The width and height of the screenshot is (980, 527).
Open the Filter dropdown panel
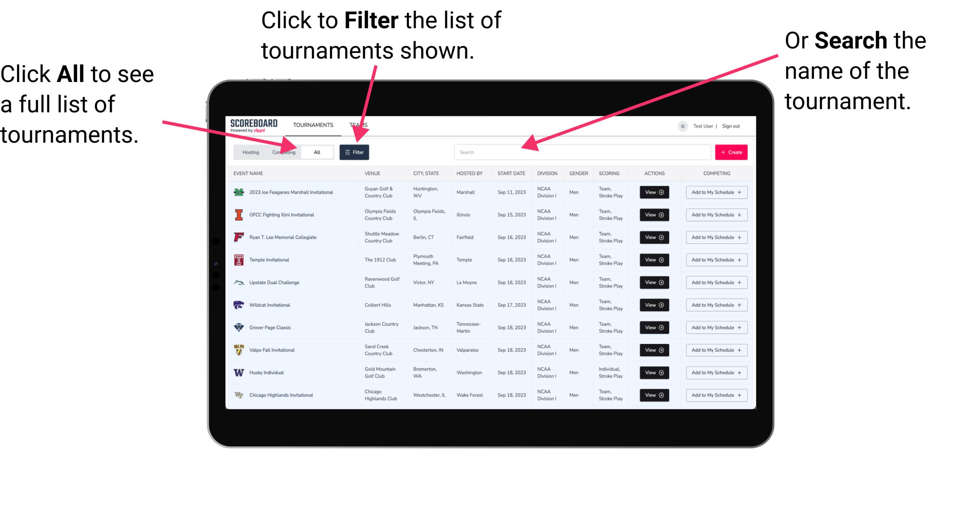[x=354, y=152]
